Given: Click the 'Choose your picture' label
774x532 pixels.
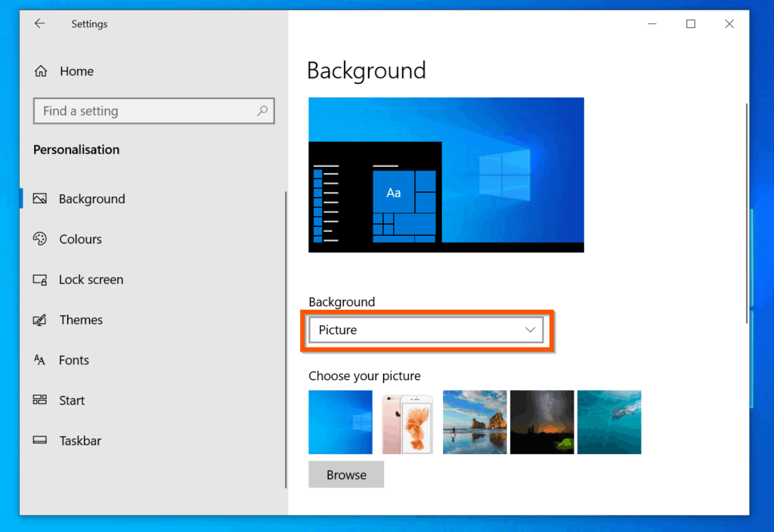Looking at the screenshot, I should pyautogui.click(x=365, y=376).
